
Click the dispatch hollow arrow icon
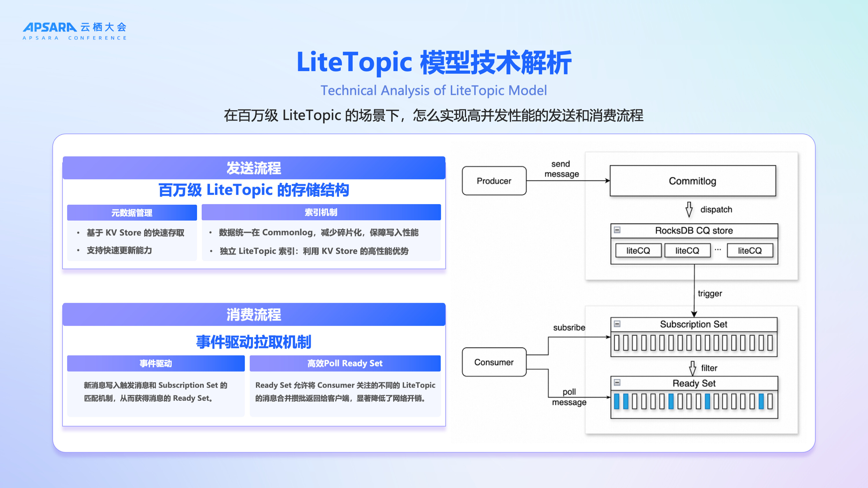tap(689, 209)
